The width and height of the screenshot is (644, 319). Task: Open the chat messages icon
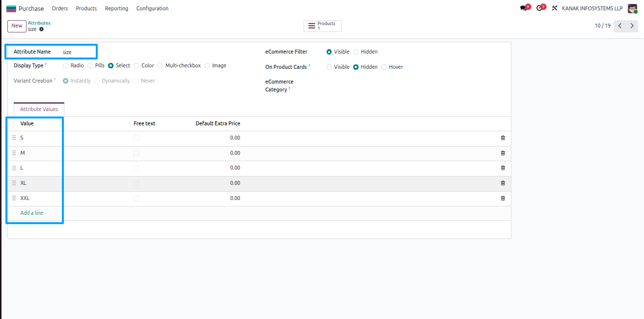(x=524, y=8)
